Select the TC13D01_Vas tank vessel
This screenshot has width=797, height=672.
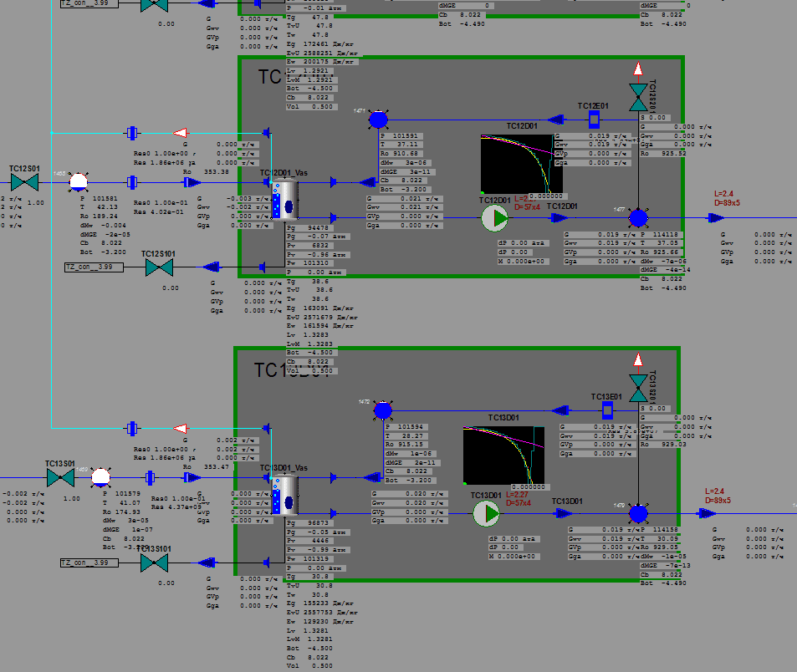click(284, 496)
